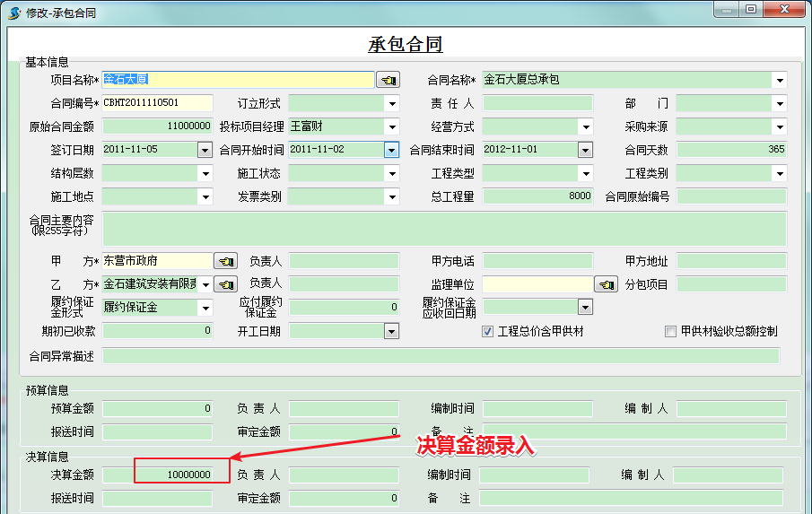The width and height of the screenshot is (812, 514).
Task: Enable 甲供材验收总额控制 checkbox
Action: point(670,331)
